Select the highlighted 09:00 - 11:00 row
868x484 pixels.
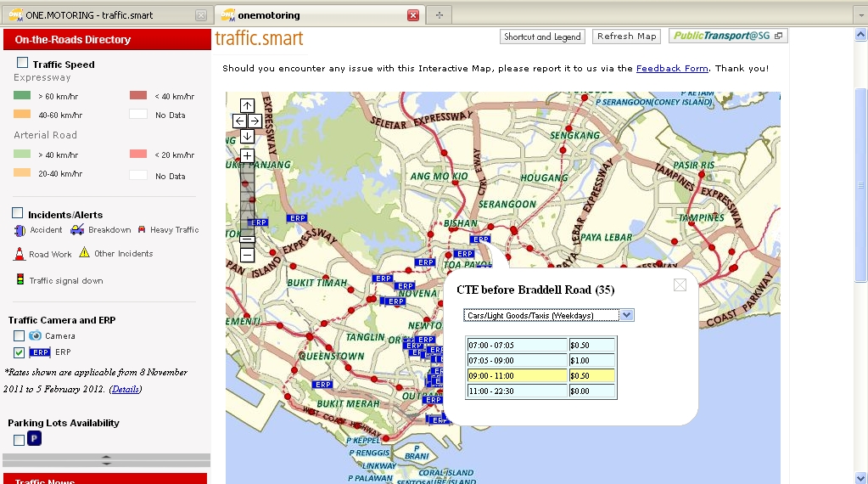pyautogui.click(x=540, y=375)
